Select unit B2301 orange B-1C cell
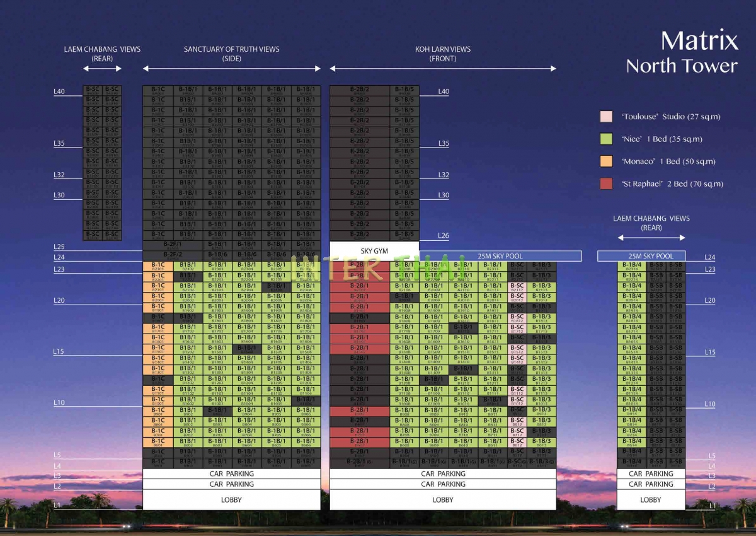Screen dimensions: 756x536 (157, 266)
